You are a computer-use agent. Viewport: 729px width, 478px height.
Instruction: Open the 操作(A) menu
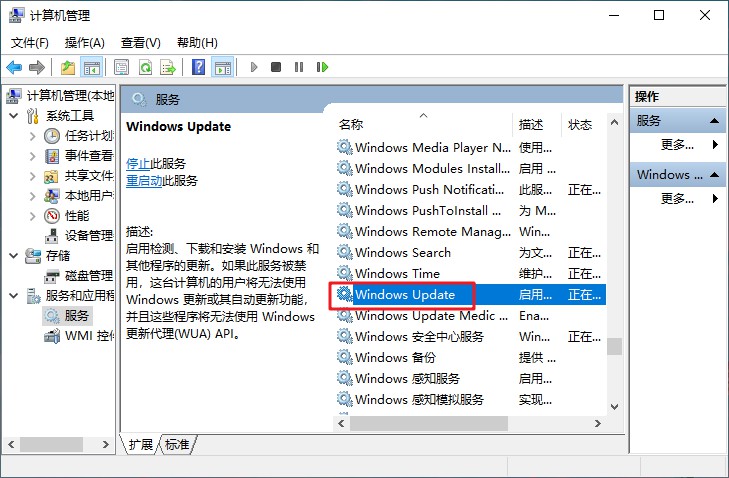click(85, 43)
